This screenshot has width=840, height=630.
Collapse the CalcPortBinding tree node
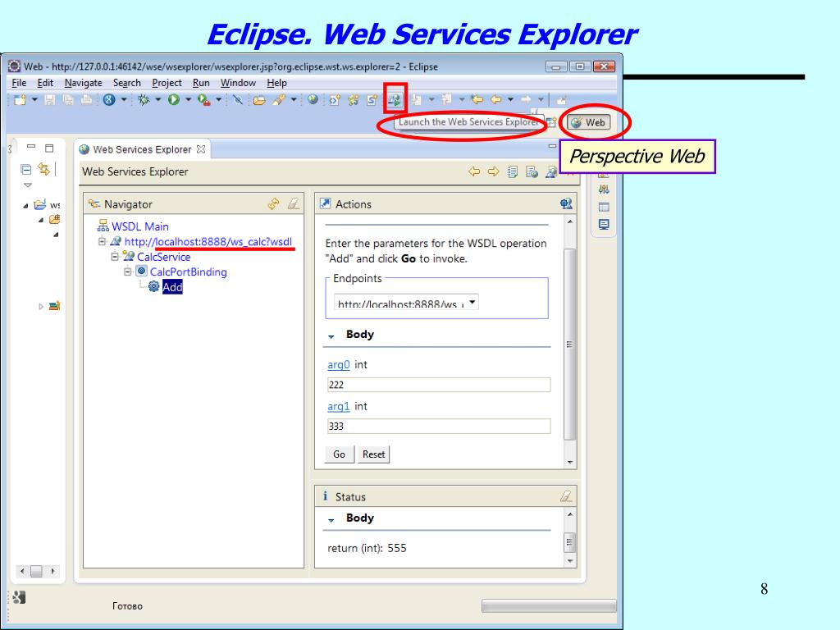pyautogui.click(x=127, y=272)
